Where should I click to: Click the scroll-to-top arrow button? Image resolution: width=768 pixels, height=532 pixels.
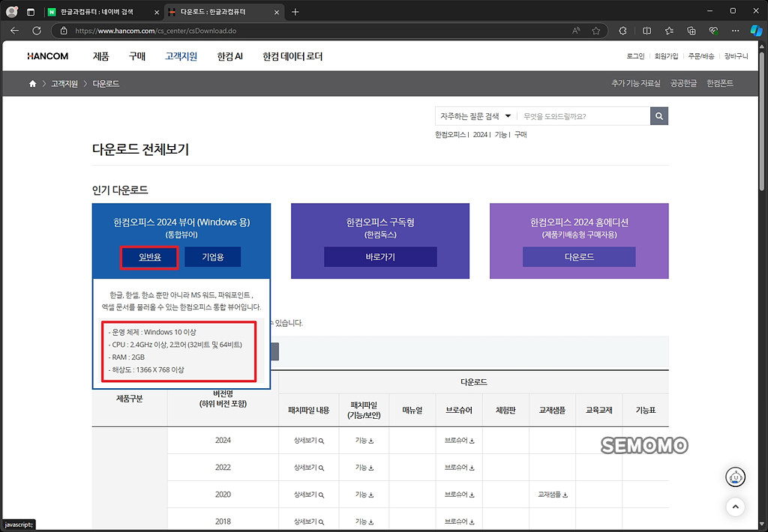coord(735,507)
